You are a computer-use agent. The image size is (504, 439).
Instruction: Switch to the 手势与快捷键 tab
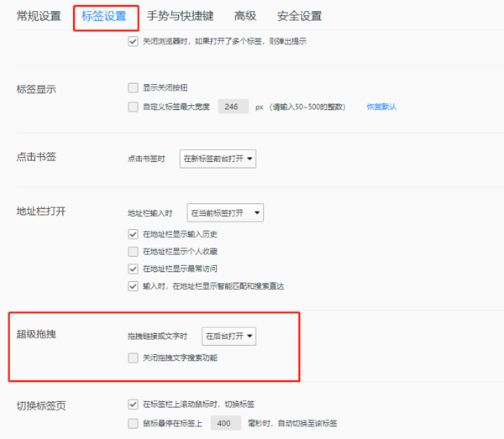[180, 16]
